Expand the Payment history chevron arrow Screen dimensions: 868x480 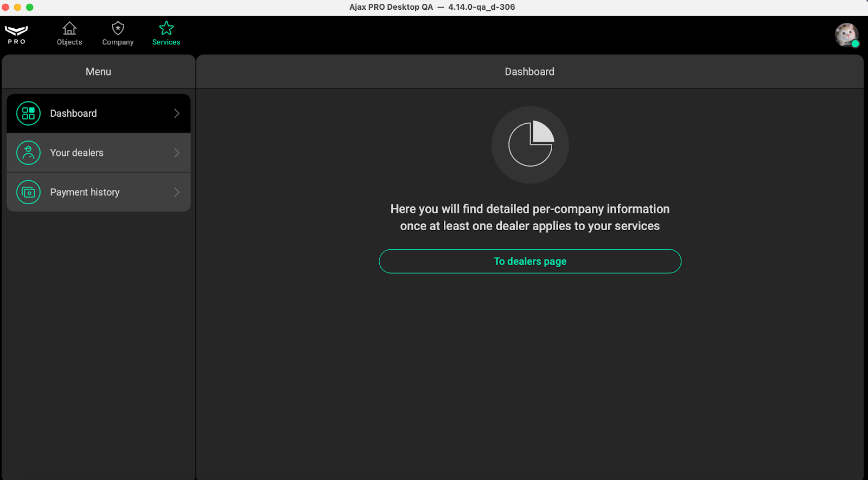point(176,192)
